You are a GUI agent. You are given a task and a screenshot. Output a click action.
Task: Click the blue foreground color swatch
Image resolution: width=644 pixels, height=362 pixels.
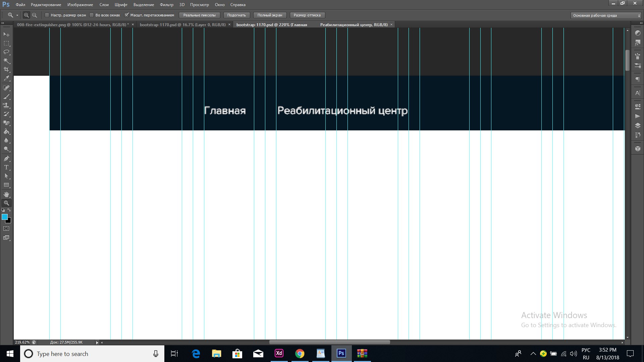pyautogui.click(x=4, y=217)
